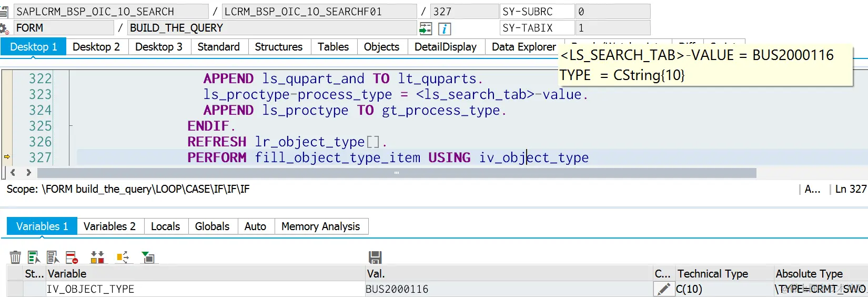Click the SY-SUBRC label field
The image size is (868, 297).
tap(537, 12)
